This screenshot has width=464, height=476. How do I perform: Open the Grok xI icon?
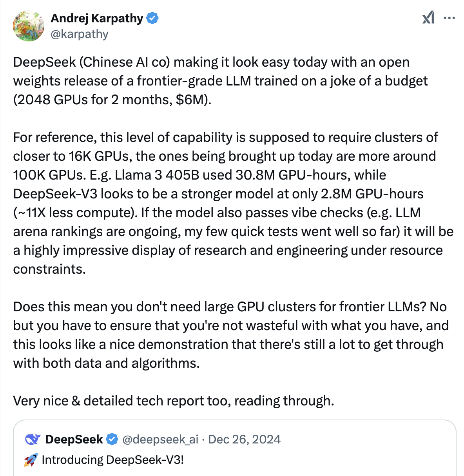coord(428,18)
